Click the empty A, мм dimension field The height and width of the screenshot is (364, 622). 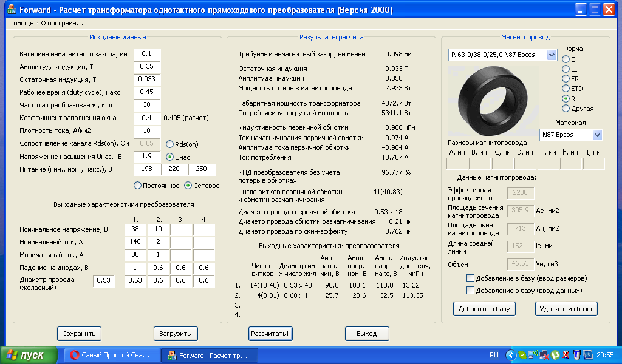pyautogui.click(x=457, y=164)
